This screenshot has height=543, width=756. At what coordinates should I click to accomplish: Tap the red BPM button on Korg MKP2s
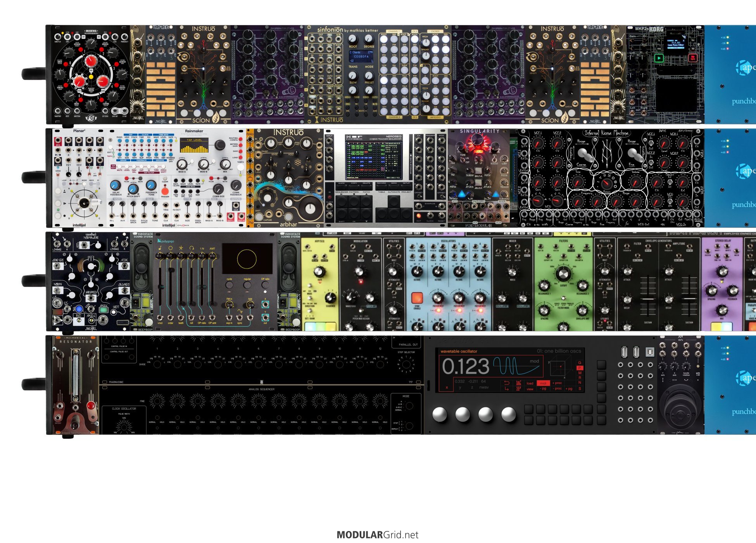pos(693,58)
